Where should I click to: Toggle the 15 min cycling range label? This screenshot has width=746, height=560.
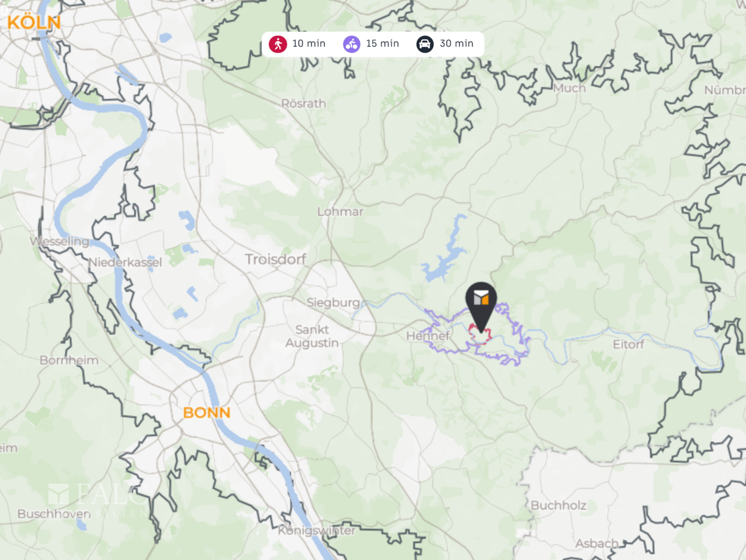point(383,44)
